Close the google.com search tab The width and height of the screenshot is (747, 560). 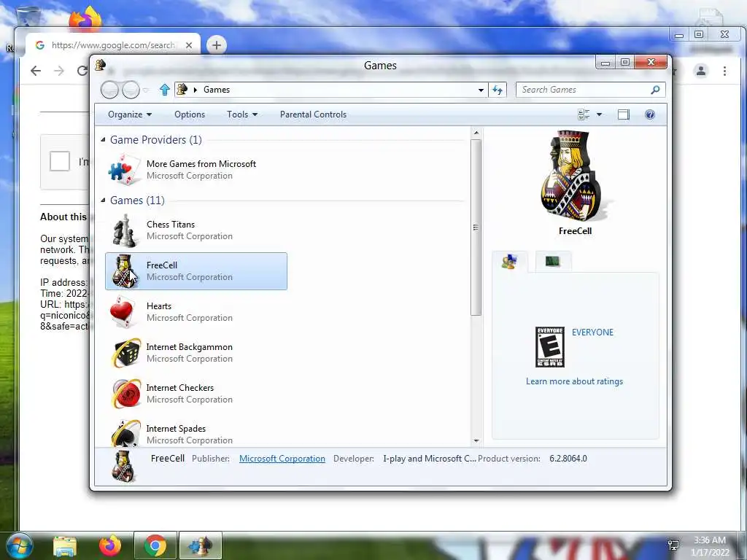tap(189, 45)
